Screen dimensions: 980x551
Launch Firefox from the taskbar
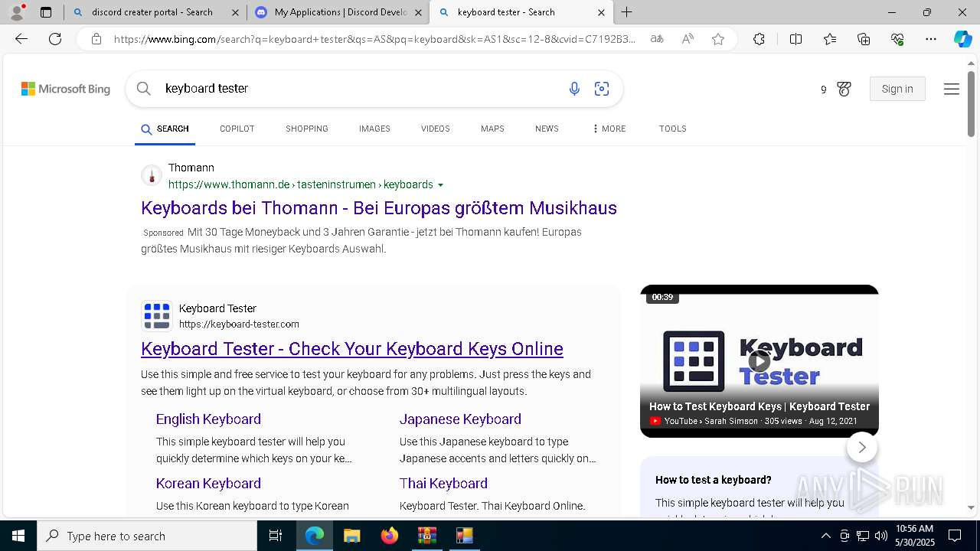[390, 536]
